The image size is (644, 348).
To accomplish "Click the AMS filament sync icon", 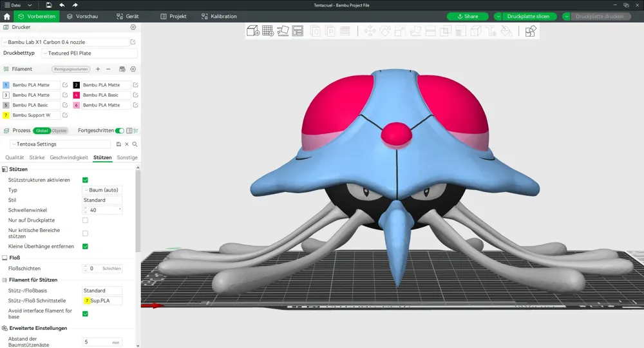I will 122,69.
